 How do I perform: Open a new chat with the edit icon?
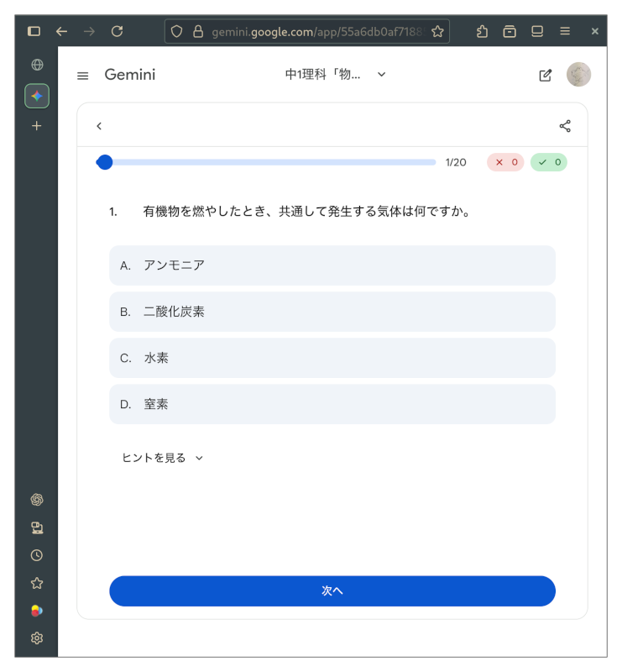tap(546, 75)
